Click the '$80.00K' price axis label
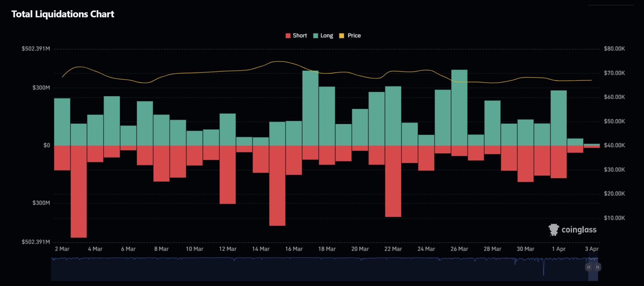 coord(614,49)
